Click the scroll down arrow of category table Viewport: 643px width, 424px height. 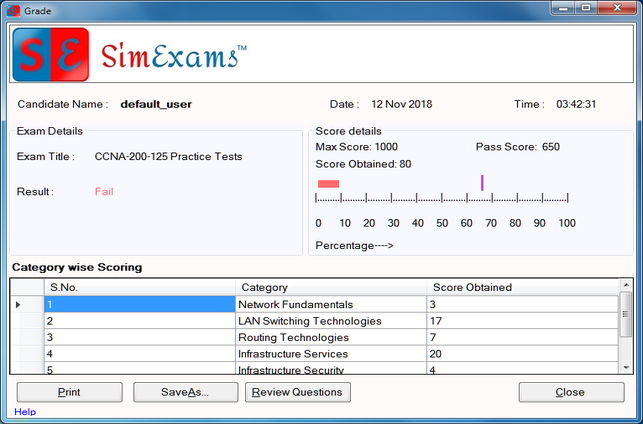pyautogui.click(x=626, y=368)
